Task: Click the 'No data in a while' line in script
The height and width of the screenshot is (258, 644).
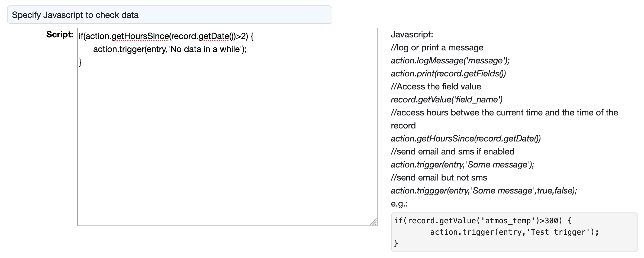Action: tap(170, 49)
